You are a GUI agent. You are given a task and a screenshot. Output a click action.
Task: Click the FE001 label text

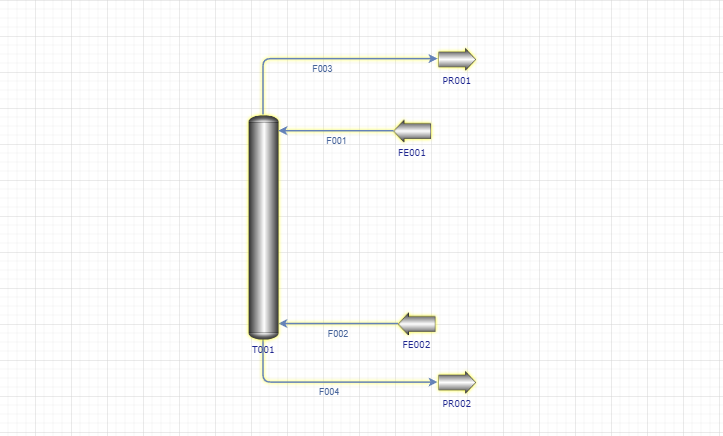pos(412,153)
